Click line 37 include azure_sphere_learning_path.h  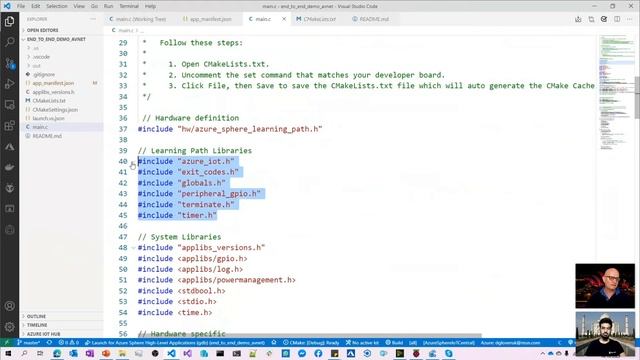230,129
